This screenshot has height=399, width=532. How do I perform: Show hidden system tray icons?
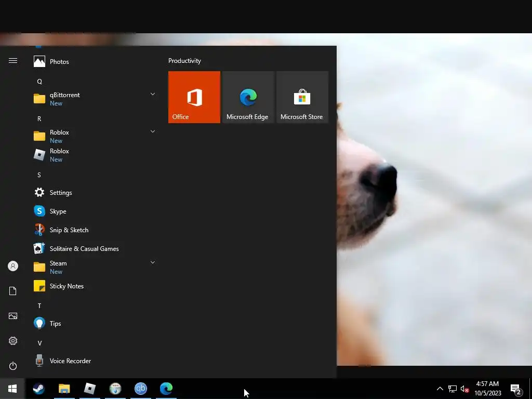click(440, 389)
